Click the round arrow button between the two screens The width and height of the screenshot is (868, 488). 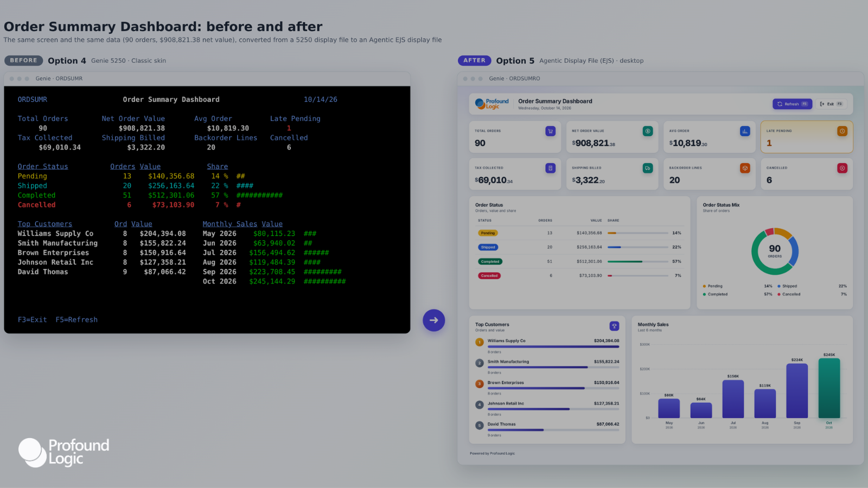pyautogui.click(x=434, y=320)
